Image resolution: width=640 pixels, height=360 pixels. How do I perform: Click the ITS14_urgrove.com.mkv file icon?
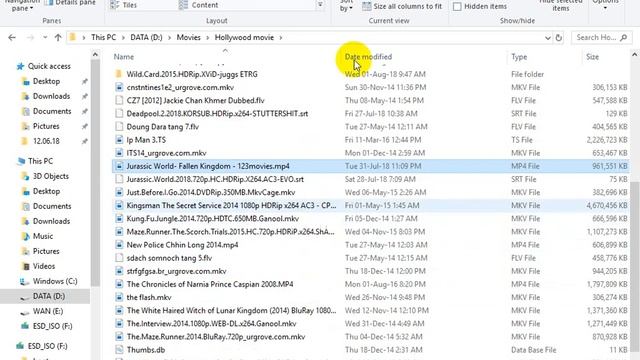click(119, 153)
